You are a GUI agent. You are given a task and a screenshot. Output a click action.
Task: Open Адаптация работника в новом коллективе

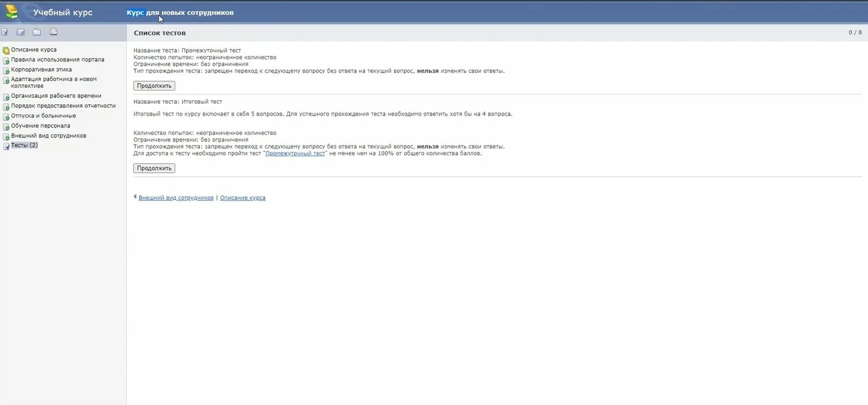54,83
